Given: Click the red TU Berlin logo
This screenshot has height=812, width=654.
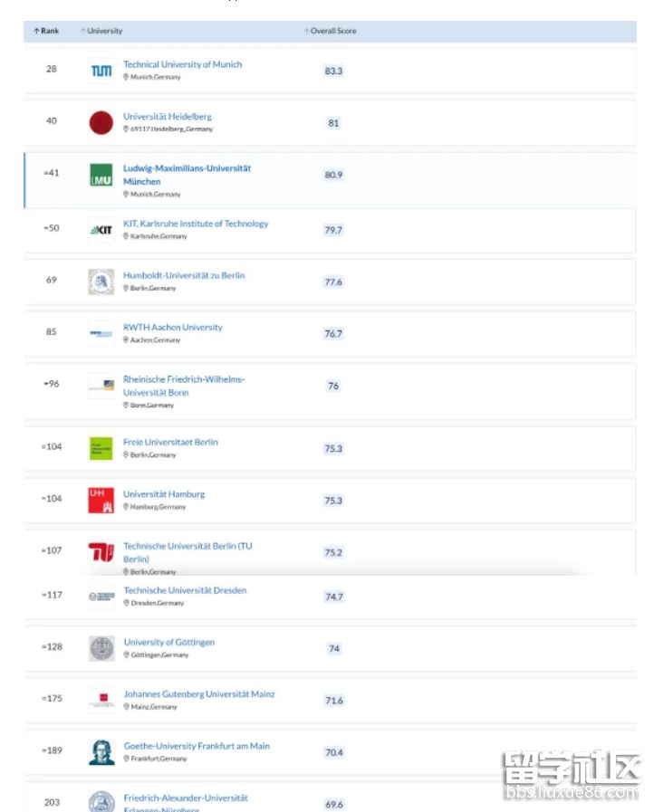Looking at the screenshot, I should (x=101, y=552).
